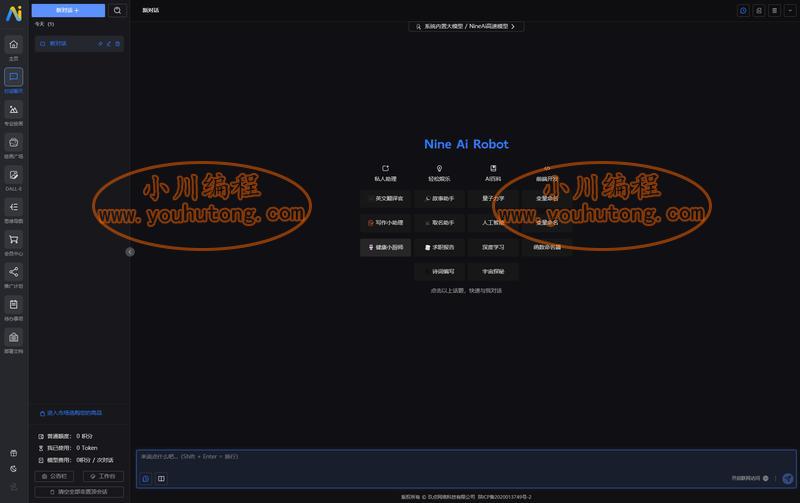
Task: Click the 写作小助理 prompt chip
Action: (386, 223)
